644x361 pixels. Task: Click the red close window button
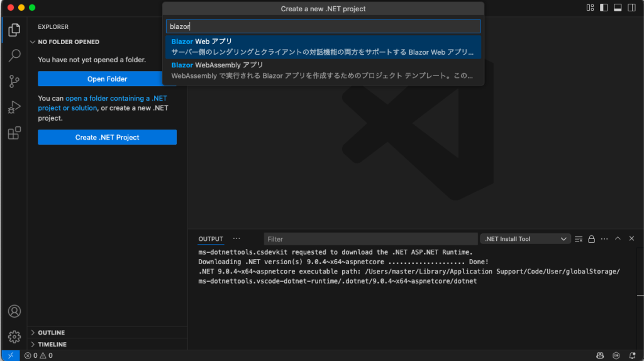tap(11, 8)
